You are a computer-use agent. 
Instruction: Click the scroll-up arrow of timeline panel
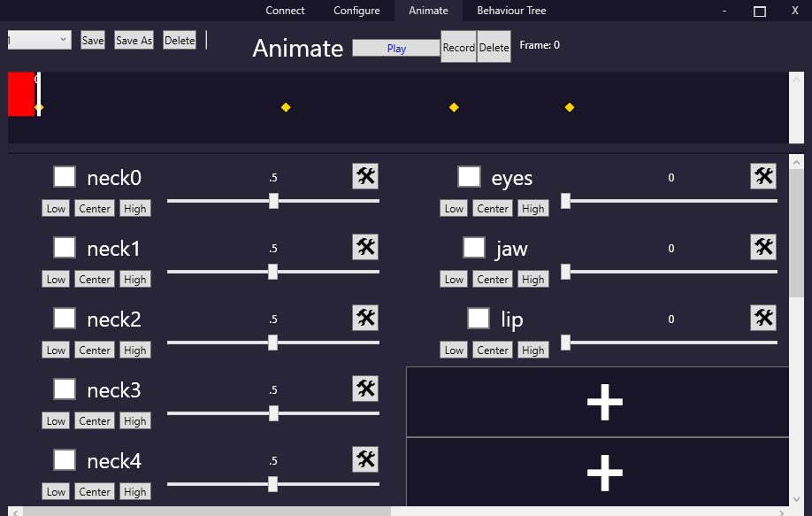click(x=796, y=80)
